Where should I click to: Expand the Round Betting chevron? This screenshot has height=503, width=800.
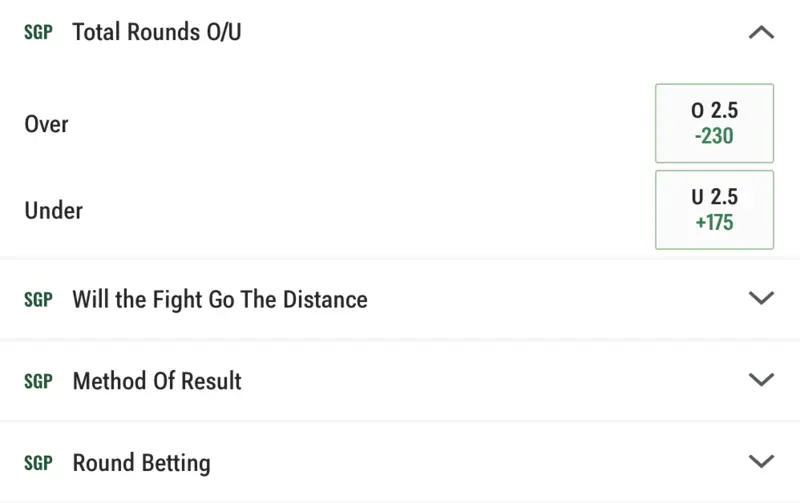coord(761,462)
